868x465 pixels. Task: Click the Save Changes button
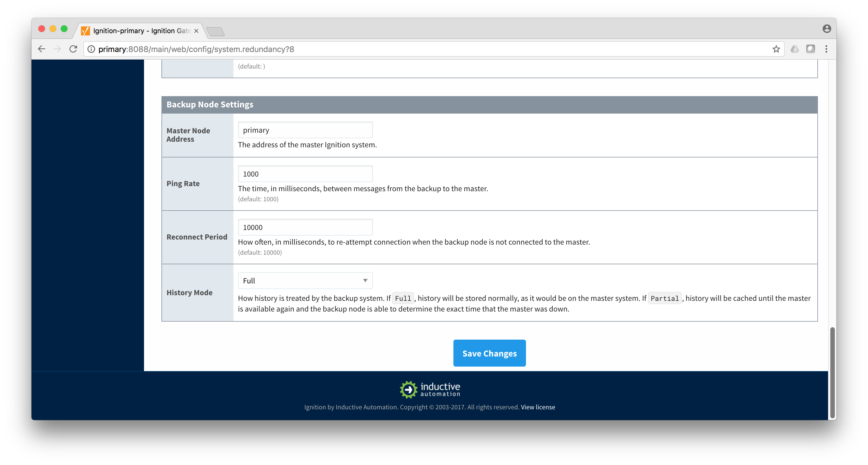click(489, 353)
